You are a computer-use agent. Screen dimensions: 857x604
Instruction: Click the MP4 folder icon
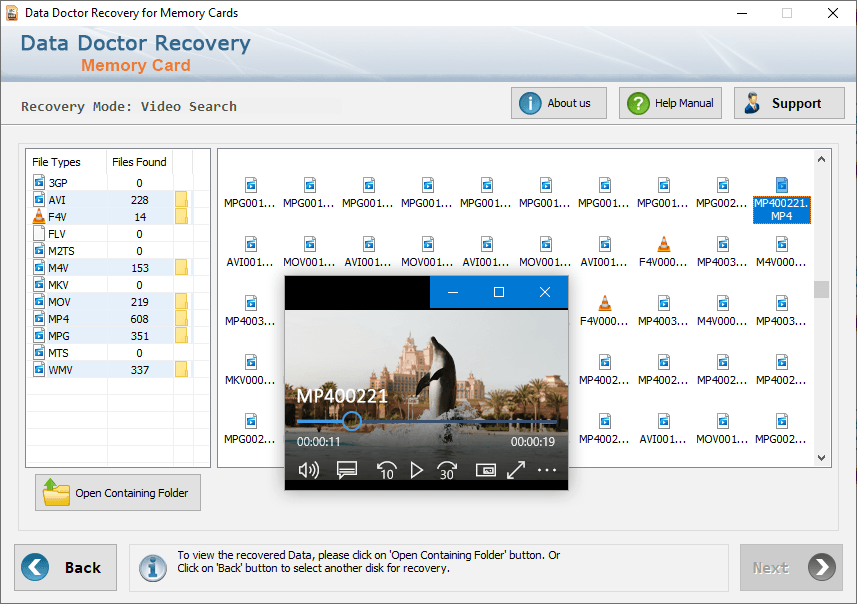tap(181, 318)
